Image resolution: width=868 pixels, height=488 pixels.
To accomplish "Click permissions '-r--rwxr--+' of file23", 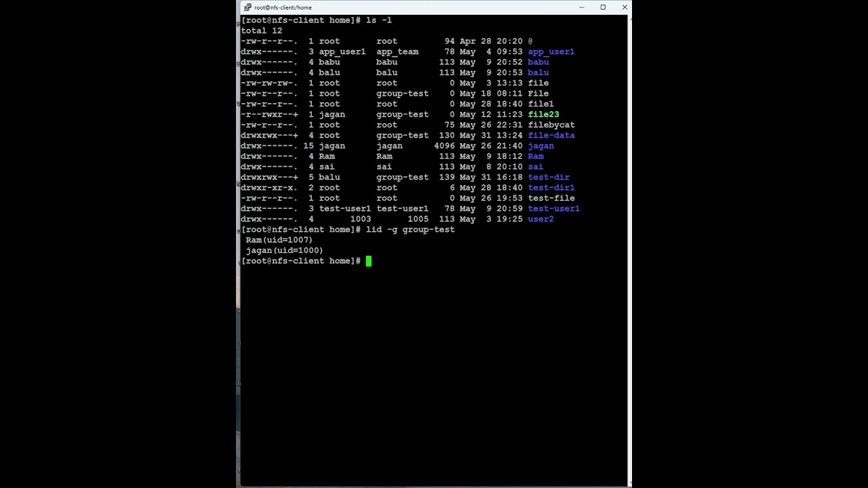I will 269,115.
